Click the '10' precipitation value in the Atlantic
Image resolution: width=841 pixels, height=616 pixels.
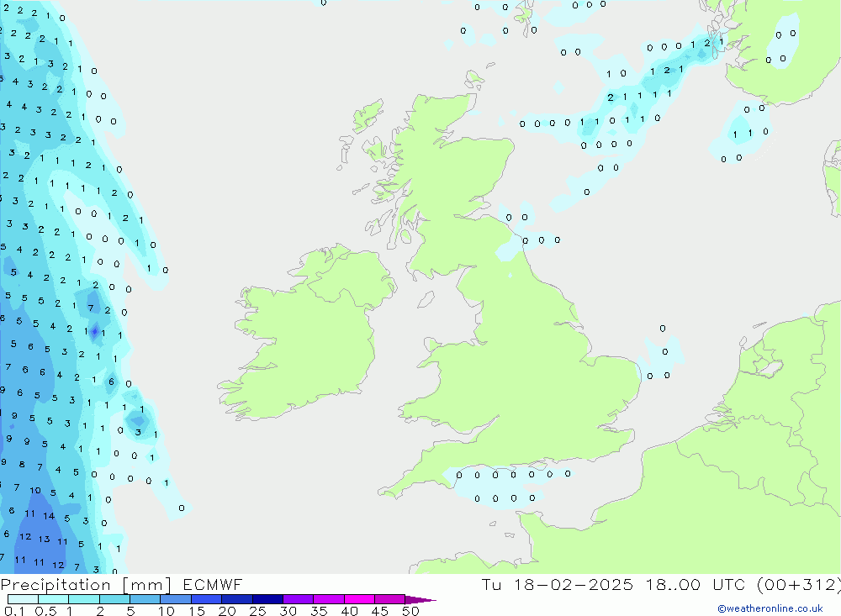[34, 490]
